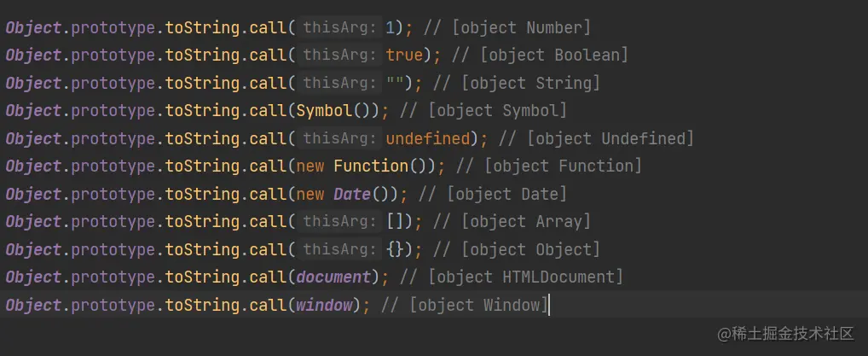The image size is (868, 356).
Task: Click the thisArg hint before 1
Action: pos(340,27)
